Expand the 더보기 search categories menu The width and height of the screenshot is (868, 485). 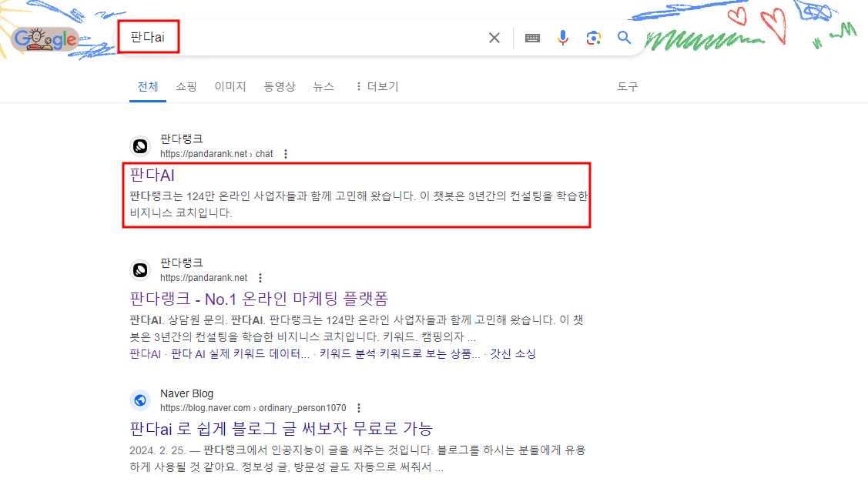pos(377,86)
